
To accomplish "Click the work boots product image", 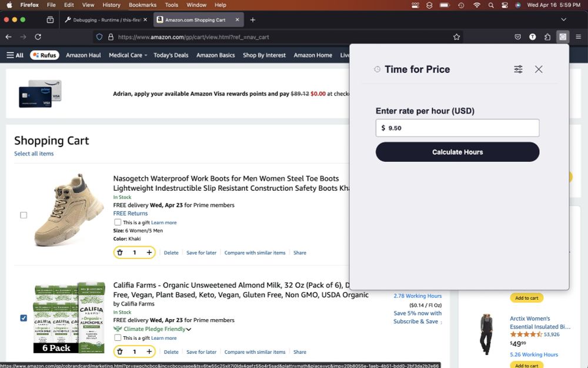I will tap(69, 210).
